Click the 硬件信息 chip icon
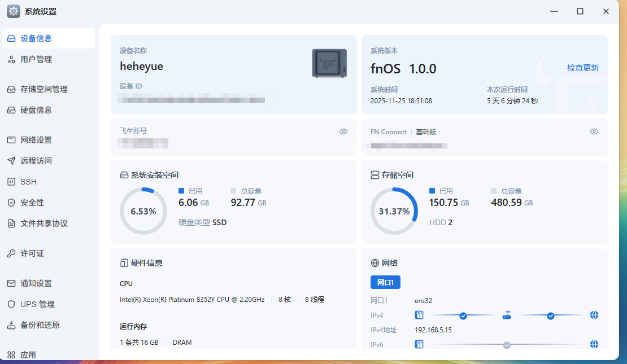627x364 pixels. click(x=124, y=263)
